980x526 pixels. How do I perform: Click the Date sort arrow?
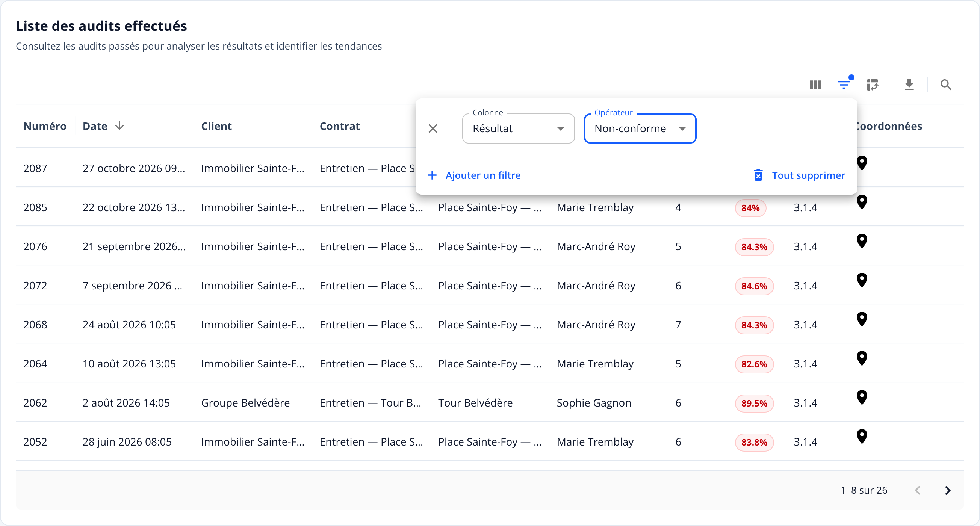[119, 126]
